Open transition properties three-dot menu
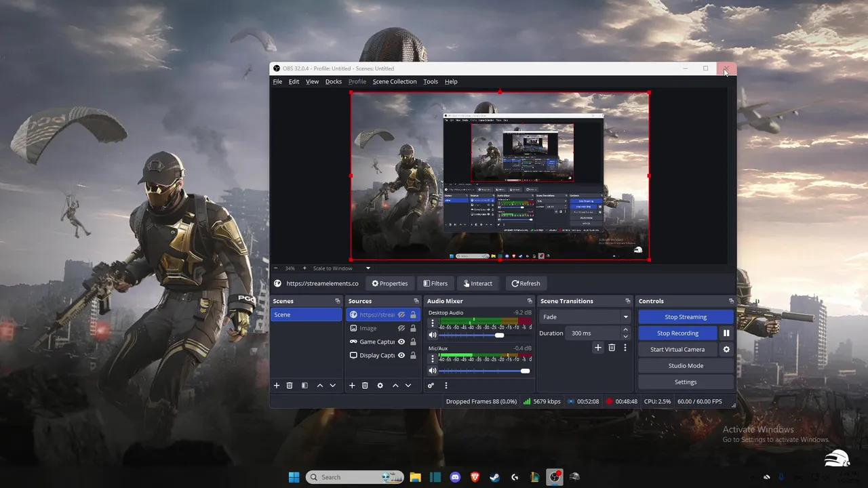The width and height of the screenshot is (868, 488). pyautogui.click(x=625, y=348)
